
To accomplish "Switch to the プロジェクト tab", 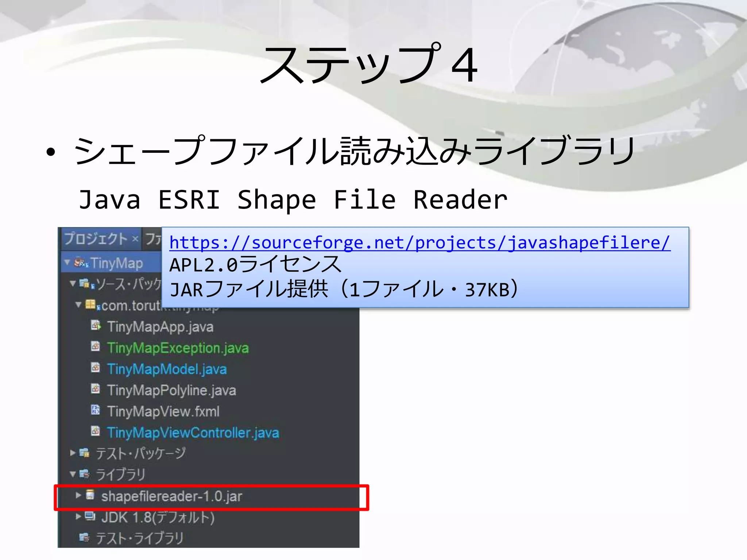I will coord(96,239).
